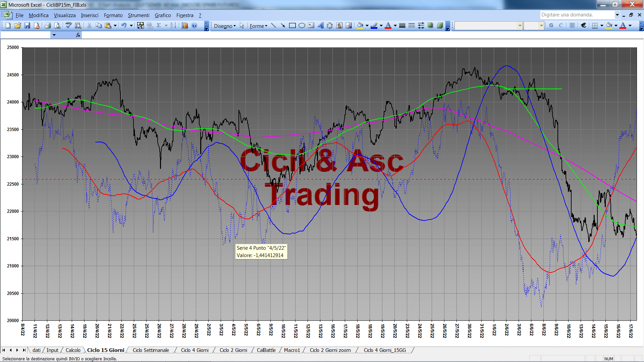Viewport: 644px width, 362px height.
Task: Open the 3-D Style options
Action: [440, 25]
